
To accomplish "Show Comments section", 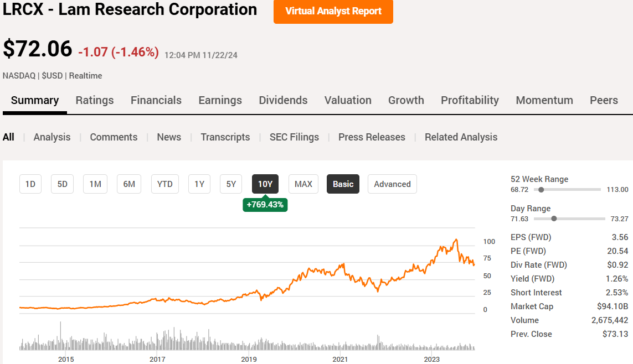I will pyautogui.click(x=114, y=137).
